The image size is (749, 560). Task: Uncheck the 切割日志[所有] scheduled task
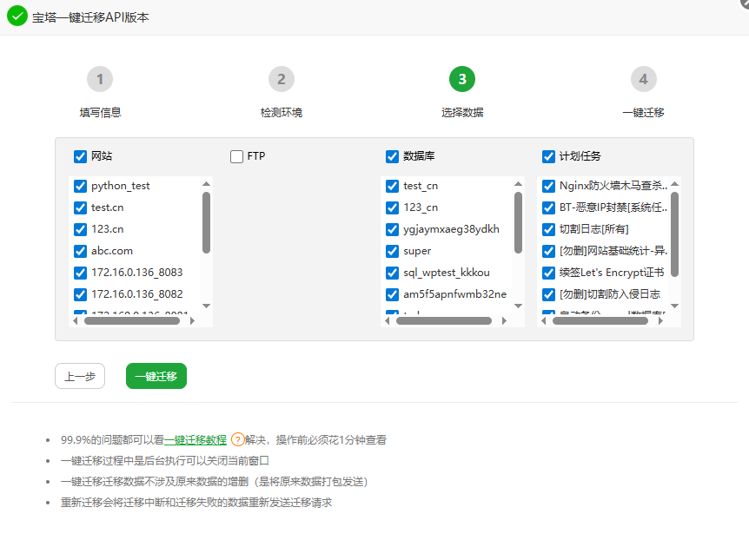pyautogui.click(x=547, y=230)
